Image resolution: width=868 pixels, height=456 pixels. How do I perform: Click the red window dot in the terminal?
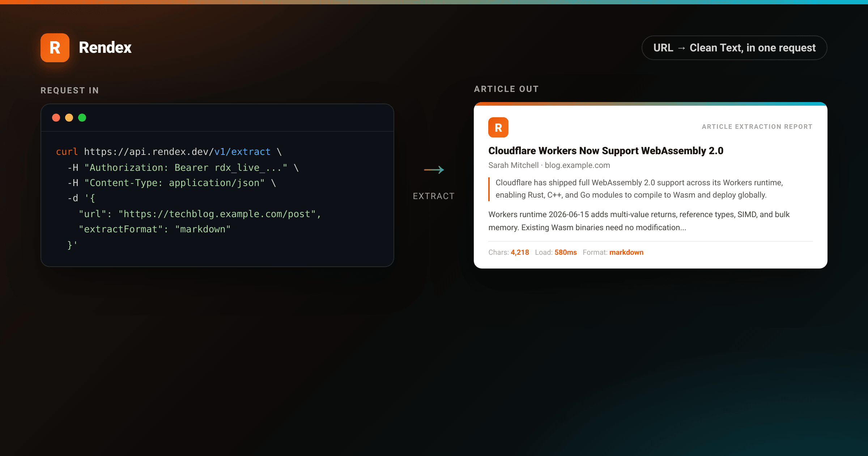coord(56,118)
